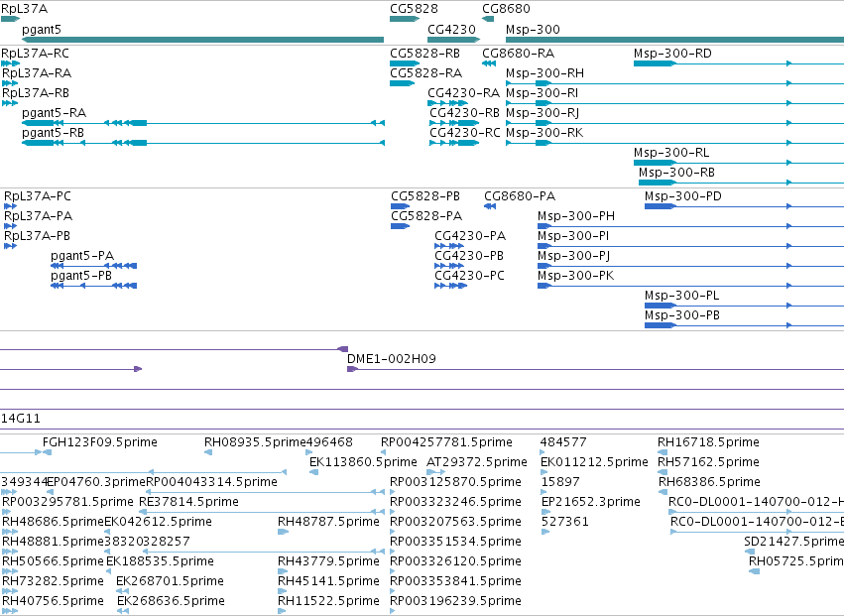Click the RP004257781.5prime EST label
844x616 pixels.
pos(446,442)
